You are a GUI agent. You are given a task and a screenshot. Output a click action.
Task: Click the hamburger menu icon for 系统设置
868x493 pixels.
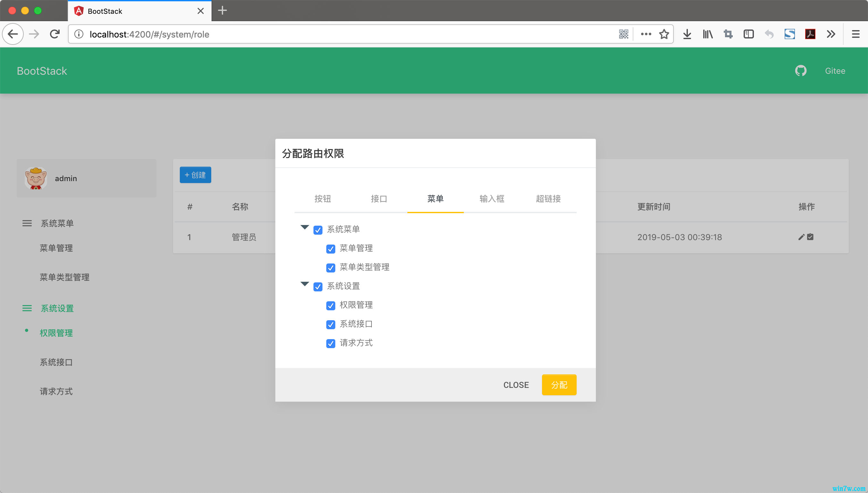[x=26, y=308]
